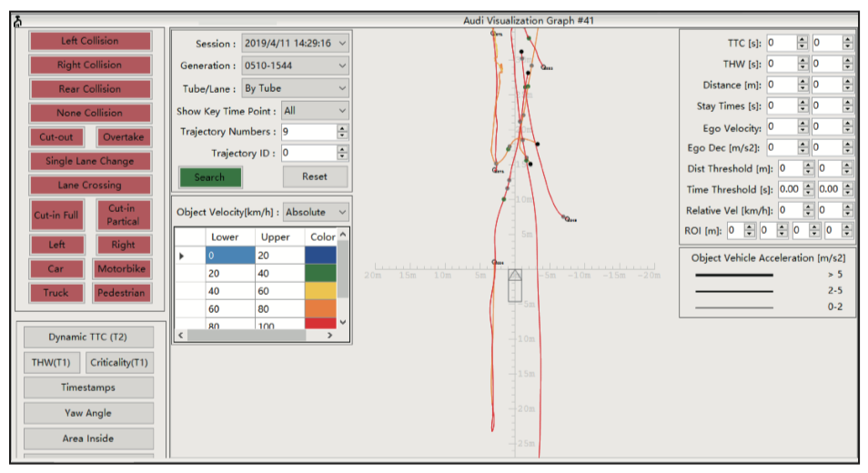Enable the Lane Crossing filter
The image size is (868, 473).
[90, 185]
